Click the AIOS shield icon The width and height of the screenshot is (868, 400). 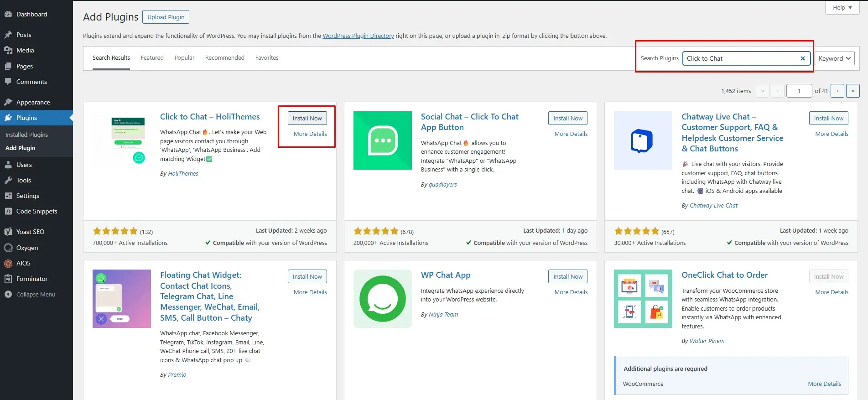(8, 263)
